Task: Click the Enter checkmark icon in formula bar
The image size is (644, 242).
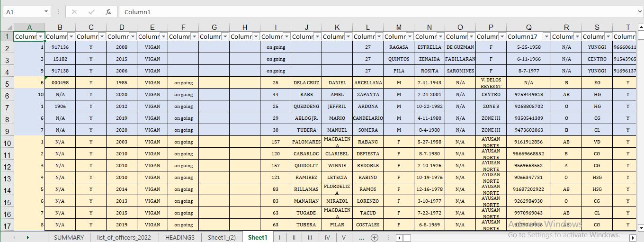Action: [91, 12]
